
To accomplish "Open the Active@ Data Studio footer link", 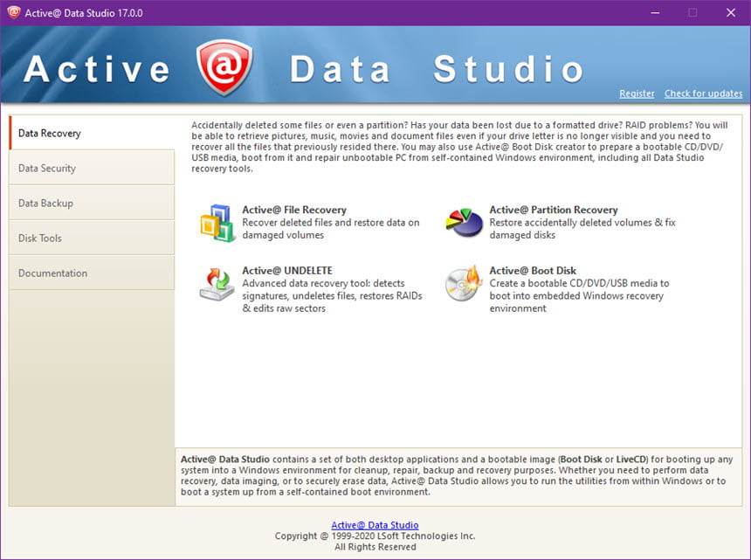I will point(375,525).
